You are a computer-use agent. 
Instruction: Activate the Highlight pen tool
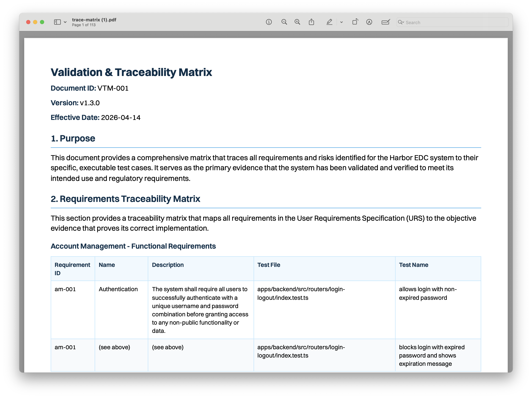tap(329, 22)
